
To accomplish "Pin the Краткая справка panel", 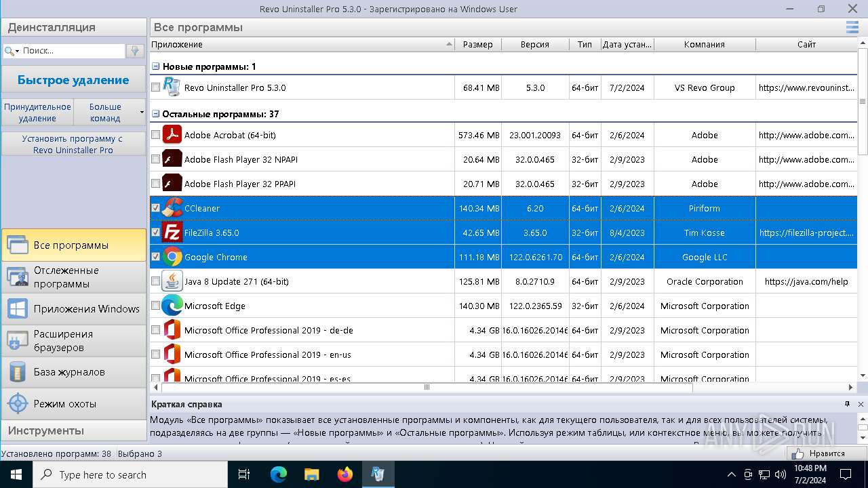I will pyautogui.click(x=847, y=404).
